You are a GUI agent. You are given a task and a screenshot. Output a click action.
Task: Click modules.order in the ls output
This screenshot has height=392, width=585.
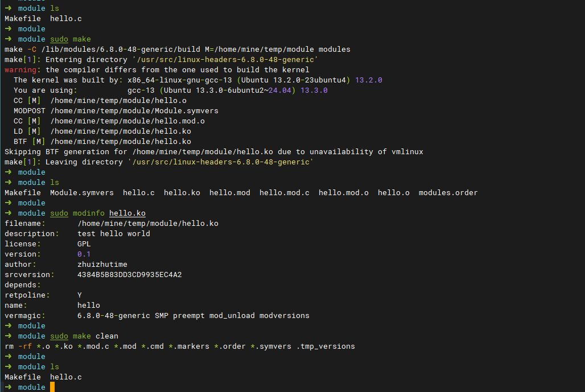click(448, 193)
